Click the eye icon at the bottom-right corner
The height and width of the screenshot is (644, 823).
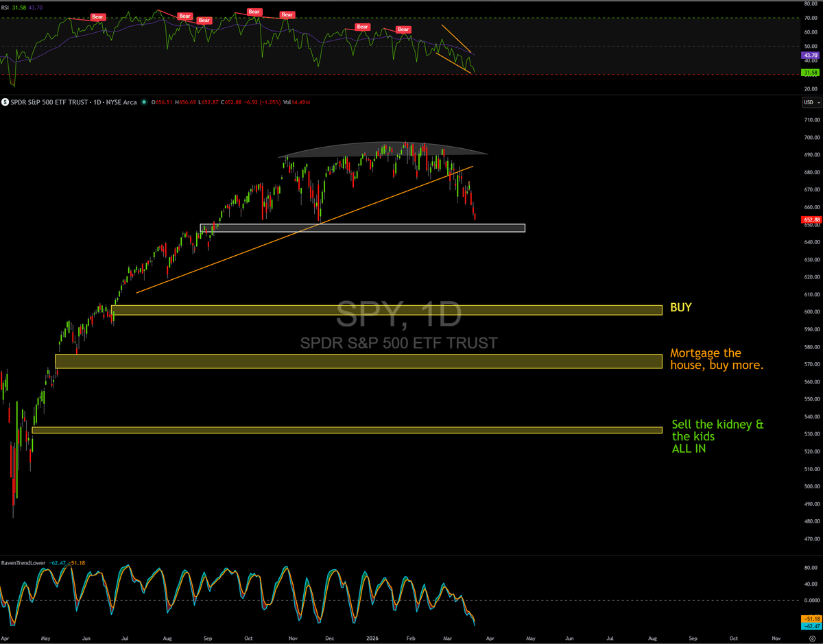click(812, 638)
